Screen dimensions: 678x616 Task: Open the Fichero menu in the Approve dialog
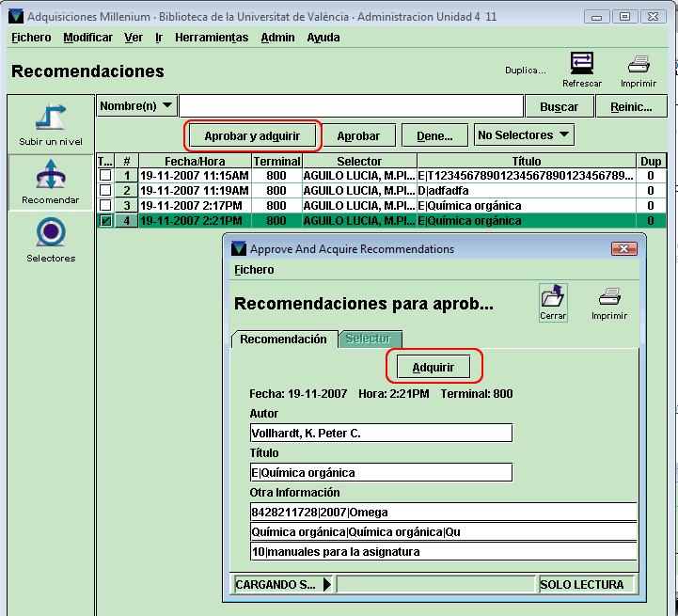(254, 270)
